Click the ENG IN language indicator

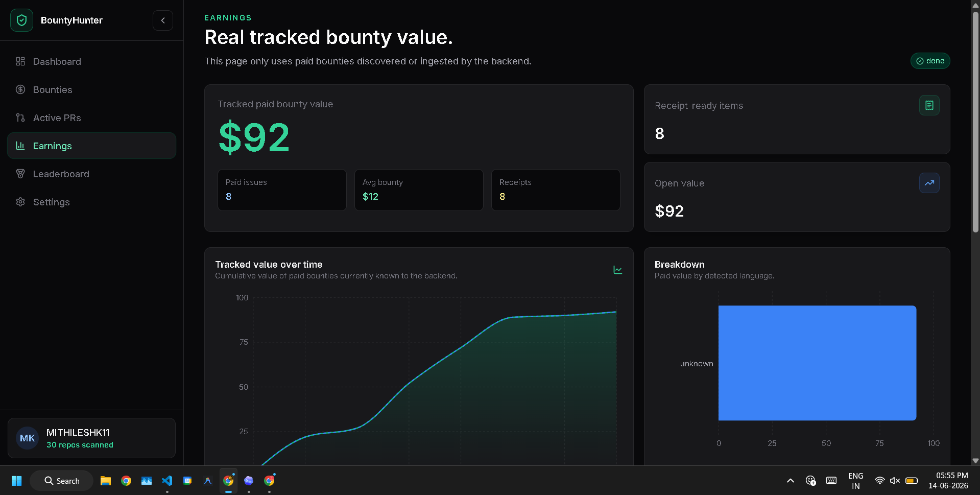856,481
